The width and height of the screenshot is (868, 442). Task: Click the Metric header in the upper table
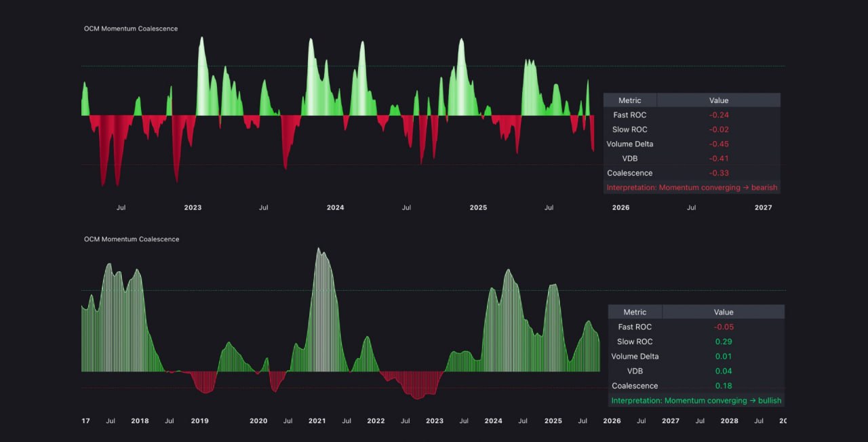629,100
